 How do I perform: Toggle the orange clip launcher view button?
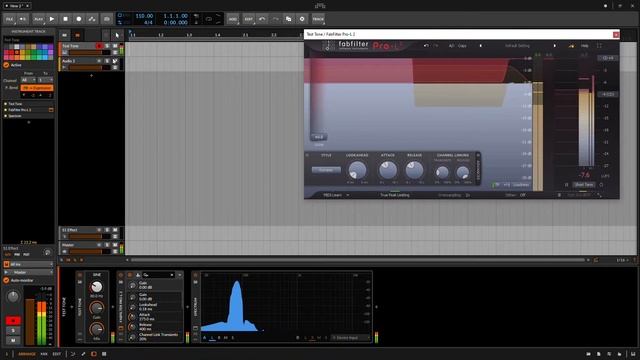click(x=77, y=35)
